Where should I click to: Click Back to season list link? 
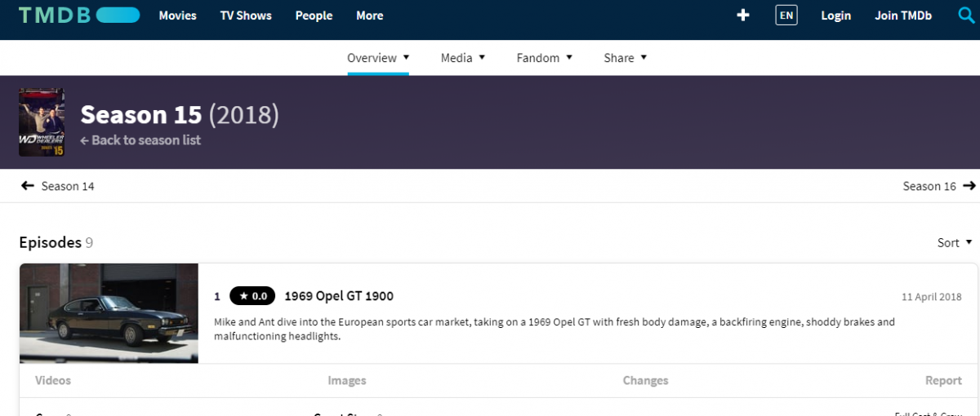pyautogui.click(x=140, y=140)
